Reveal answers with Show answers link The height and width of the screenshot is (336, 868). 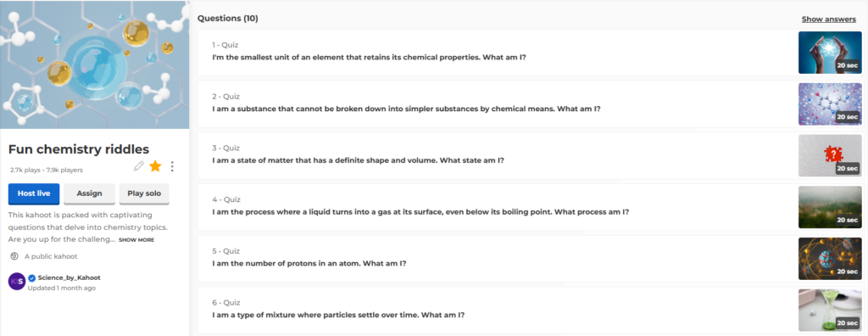pyautogui.click(x=829, y=19)
